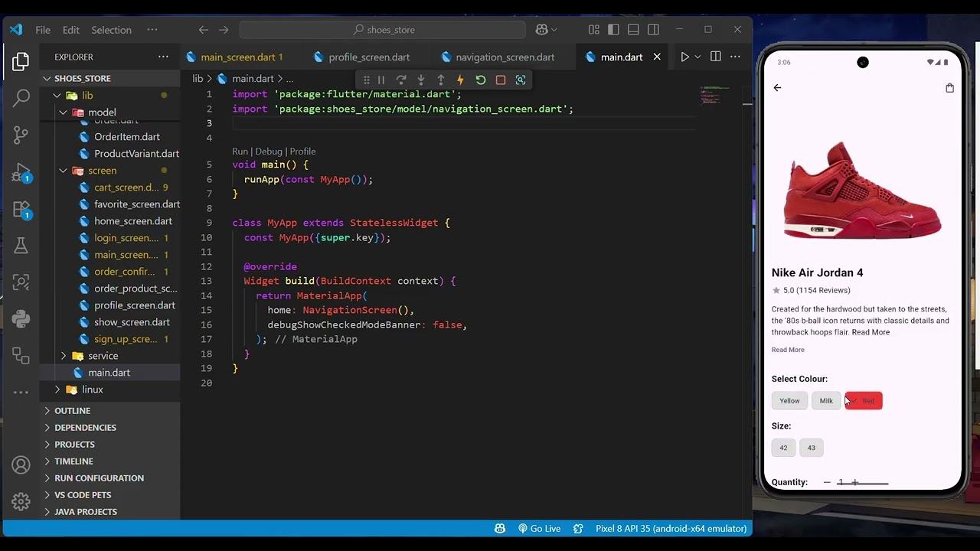The width and height of the screenshot is (980, 551).
Task: Tap the purple Read More link
Action: (x=788, y=350)
